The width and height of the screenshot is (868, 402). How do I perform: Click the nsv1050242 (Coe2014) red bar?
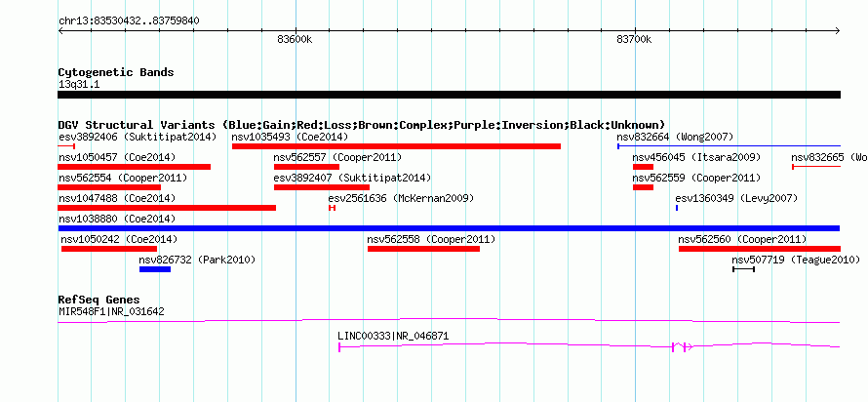109,249
